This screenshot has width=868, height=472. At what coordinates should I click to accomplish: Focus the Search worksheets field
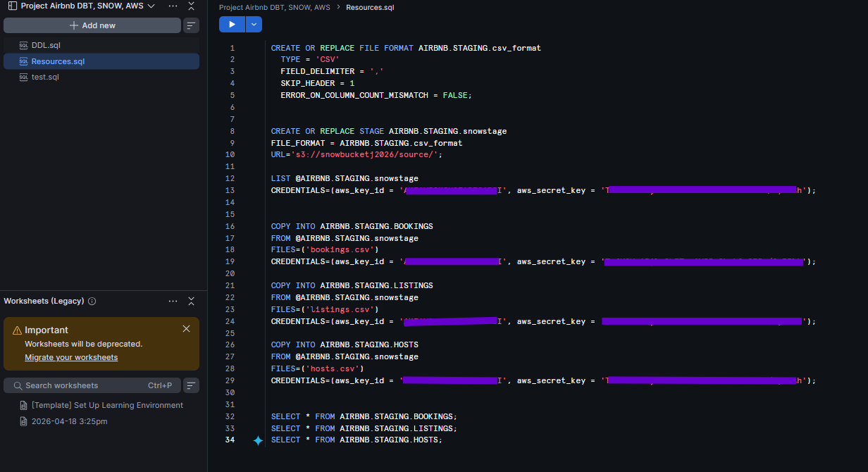pos(92,385)
